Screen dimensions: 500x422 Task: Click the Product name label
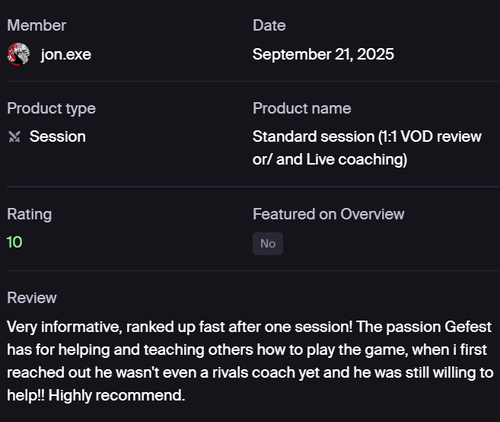302,109
